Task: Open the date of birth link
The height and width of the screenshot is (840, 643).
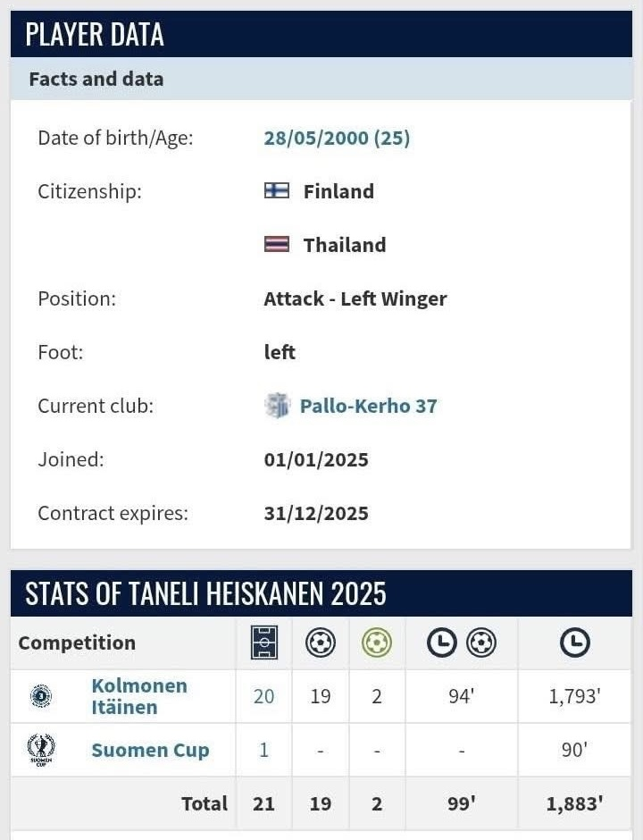Action: [337, 138]
